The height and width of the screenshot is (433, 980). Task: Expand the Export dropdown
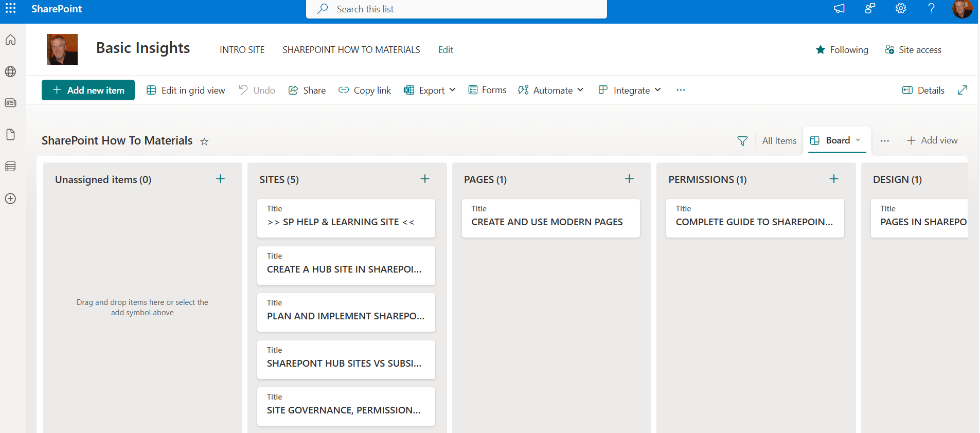coord(430,91)
